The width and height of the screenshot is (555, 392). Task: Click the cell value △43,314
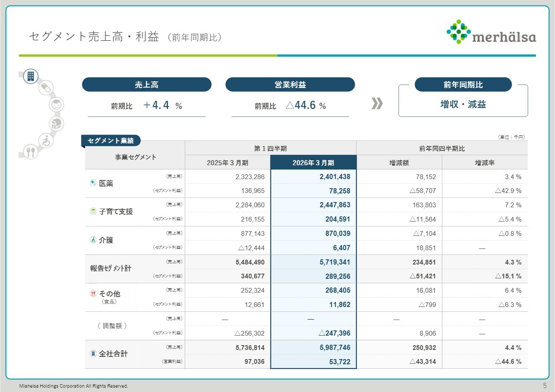point(422,362)
